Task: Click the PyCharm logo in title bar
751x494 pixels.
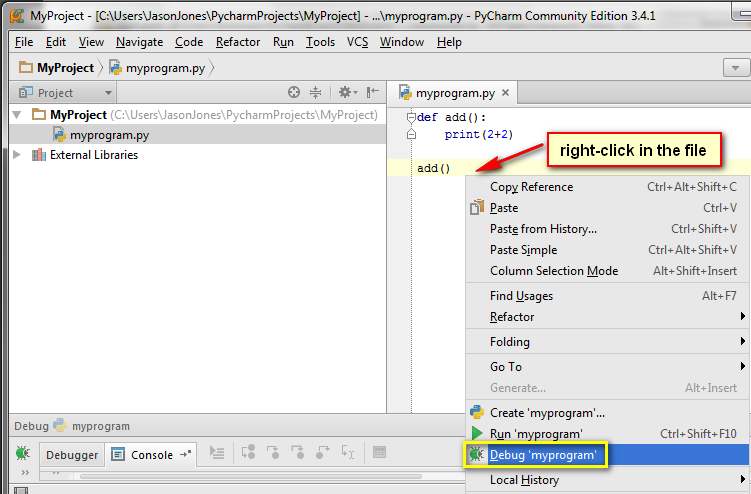Action: (17, 16)
